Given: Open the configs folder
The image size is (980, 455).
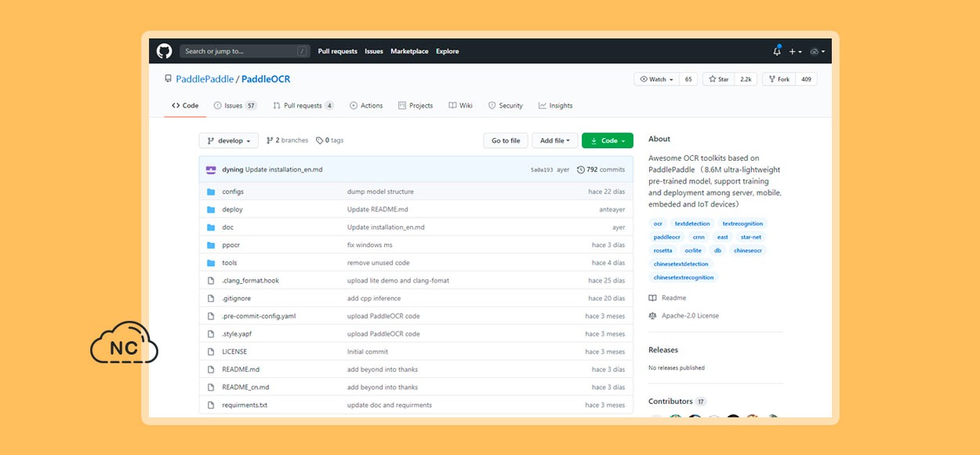Looking at the screenshot, I should (233, 191).
